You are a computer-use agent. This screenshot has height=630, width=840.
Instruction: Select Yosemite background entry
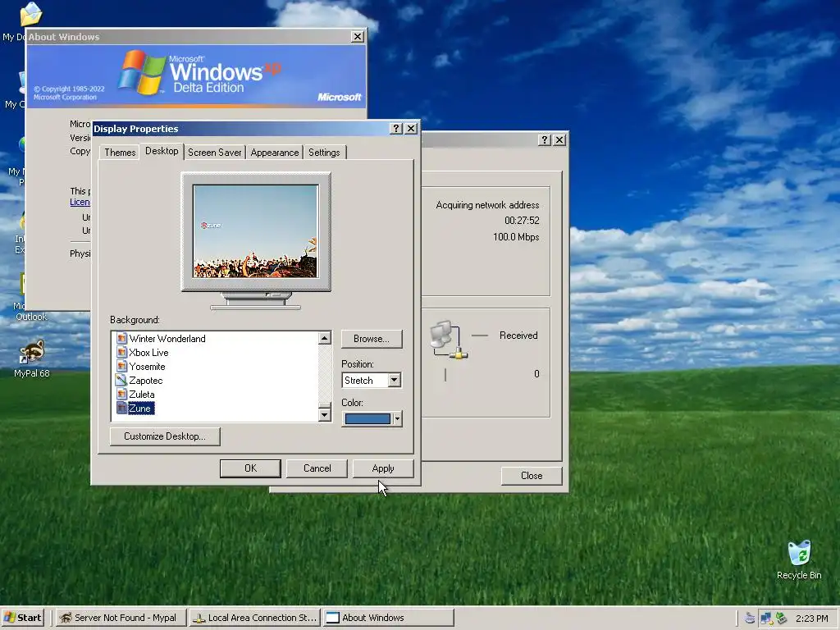pyautogui.click(x=148, y=367)
